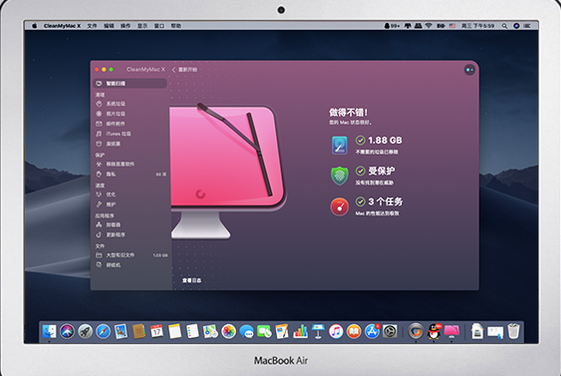
Task: Open Safari compass in the Dock
Action: (103, 332)
